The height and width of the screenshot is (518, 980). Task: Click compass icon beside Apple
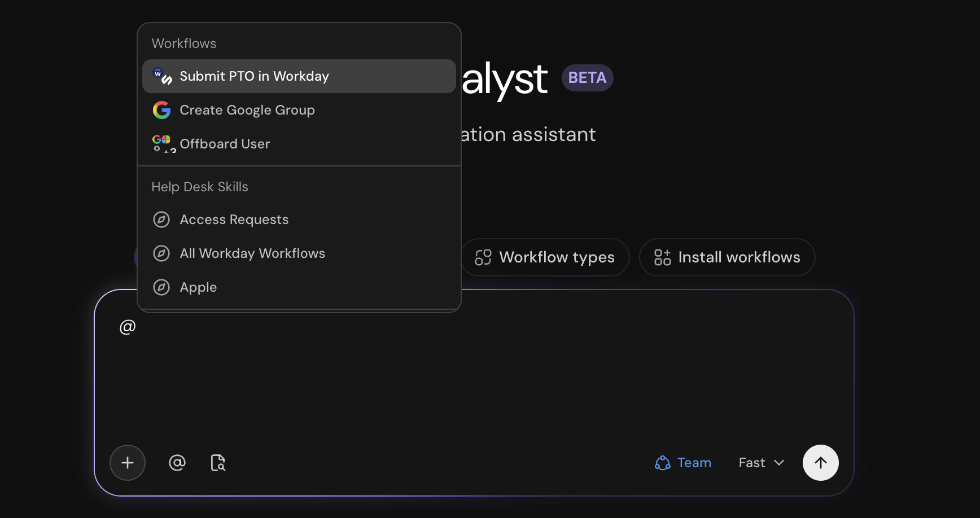point(161,287)
